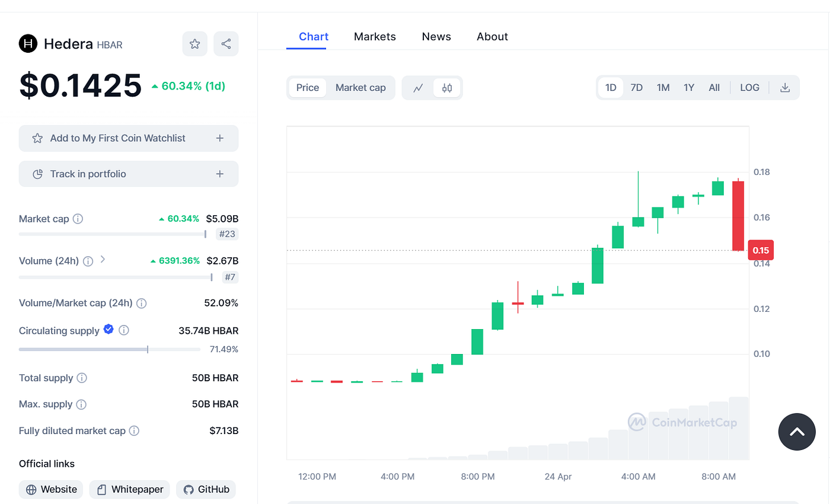
Task: Switch to candlestick chart view
Action: coord(447,88)
